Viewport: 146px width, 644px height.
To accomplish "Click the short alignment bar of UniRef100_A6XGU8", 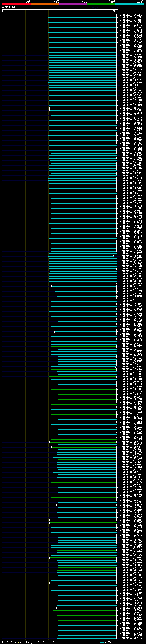I will pos(81,256).
